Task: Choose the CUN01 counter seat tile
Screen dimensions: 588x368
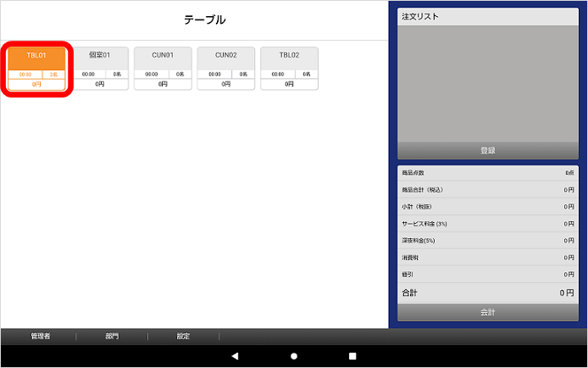Action: coord(163,68)
